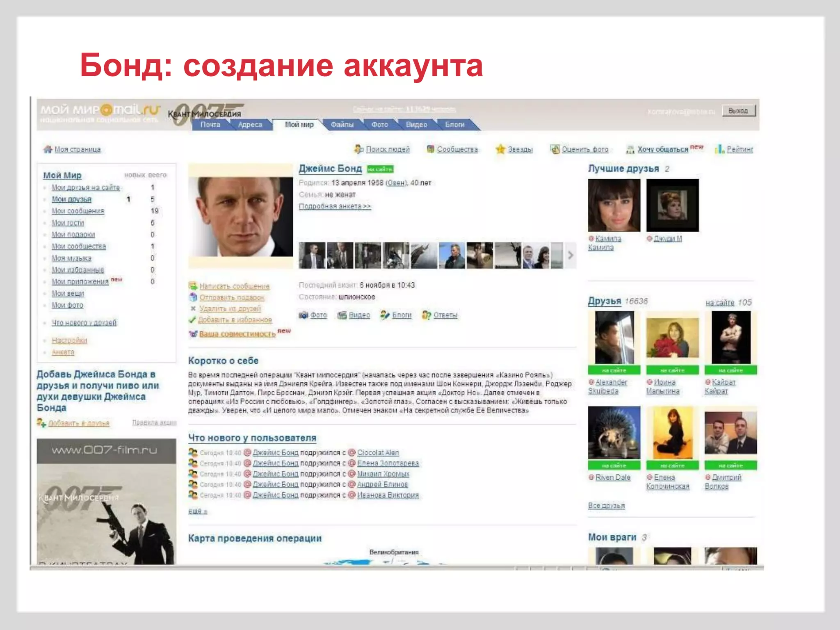The image size is (840, 630).
Task: Click the Отправить подарок gift icon
Action: click(193, 297)
